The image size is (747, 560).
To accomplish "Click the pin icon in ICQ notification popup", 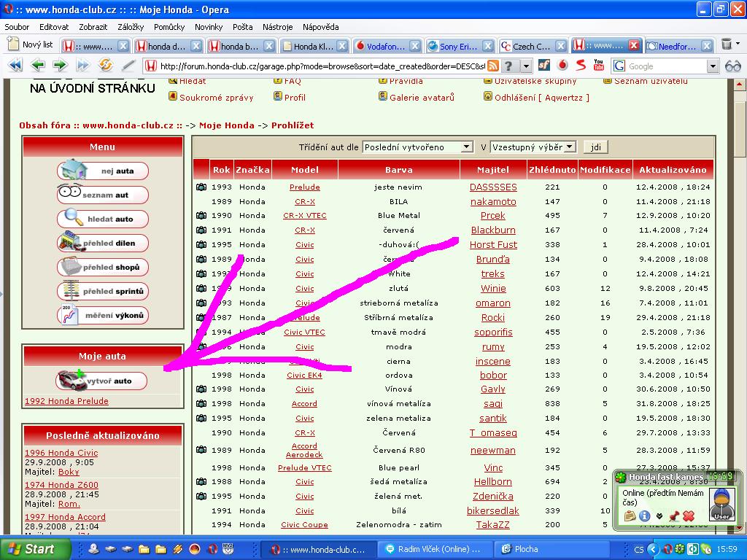I will (x=673, y=516).
